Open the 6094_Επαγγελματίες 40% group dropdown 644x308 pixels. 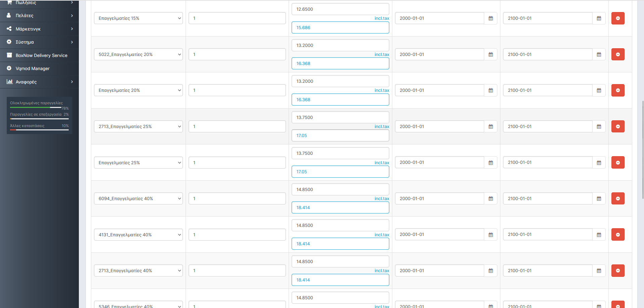(x=138, y=199)
